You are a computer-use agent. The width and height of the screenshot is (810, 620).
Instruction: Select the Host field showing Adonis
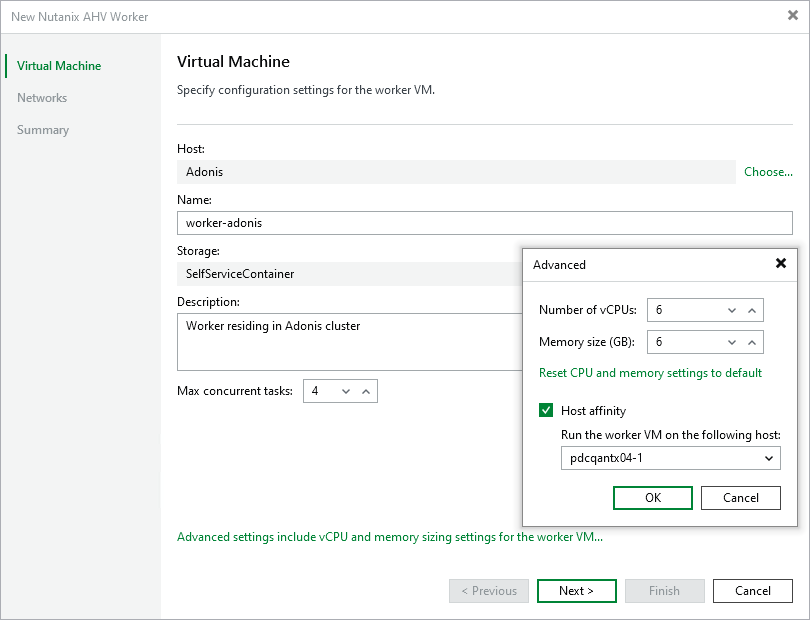(456, 172)
